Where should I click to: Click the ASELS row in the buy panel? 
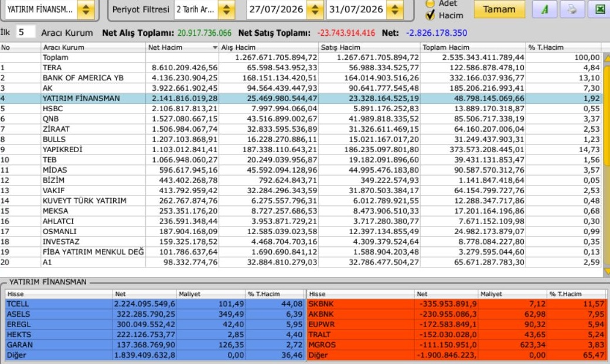[155, 314]
